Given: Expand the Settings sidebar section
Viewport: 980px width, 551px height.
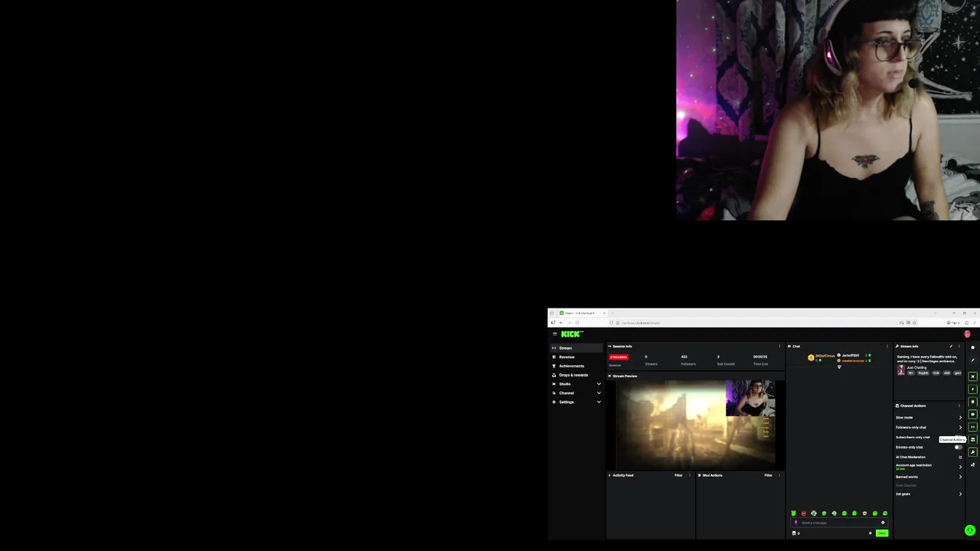Looking at the screenshot, I should pos(576,402).
